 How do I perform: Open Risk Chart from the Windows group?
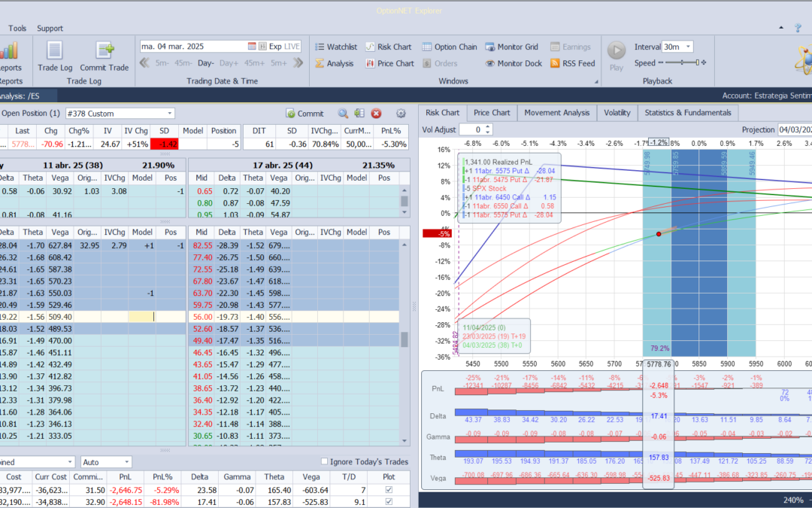[x=389, y=47]
